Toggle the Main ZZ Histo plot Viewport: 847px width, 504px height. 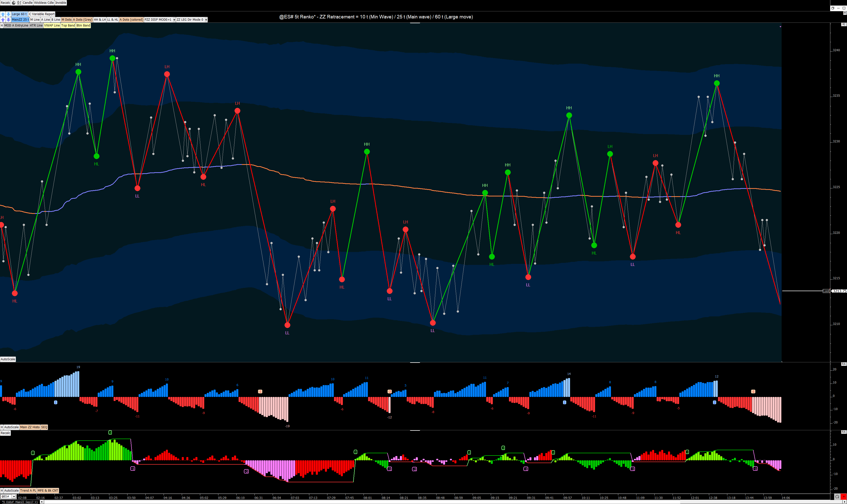tap(30, 427)
